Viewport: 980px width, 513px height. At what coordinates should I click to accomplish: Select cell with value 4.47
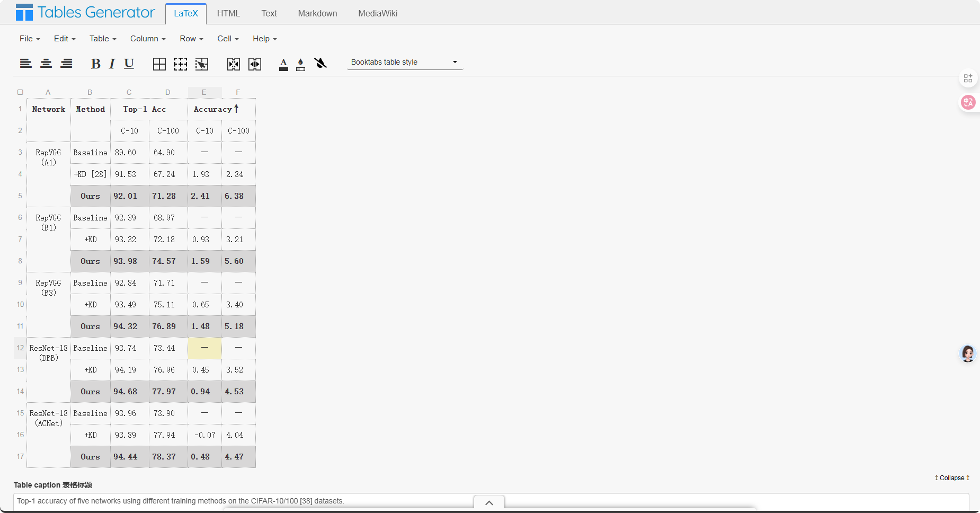tap(238, 457)
